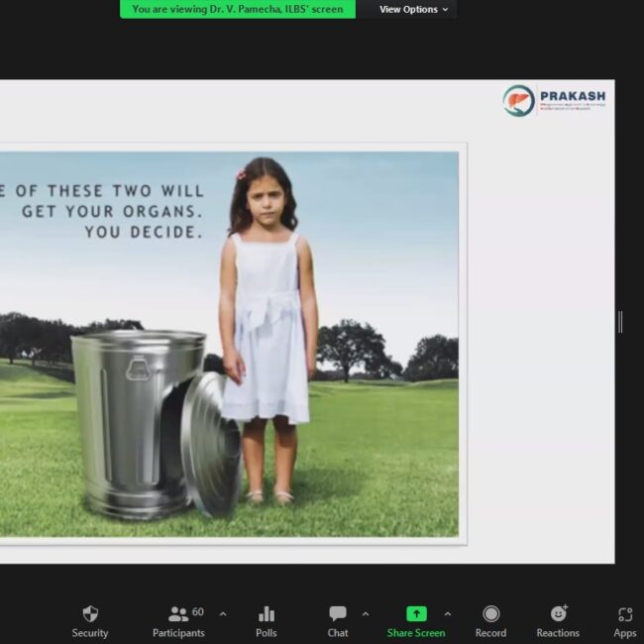Open the Apps panel
The height and width of the screenshot is (644, 644).
(624, 620)
